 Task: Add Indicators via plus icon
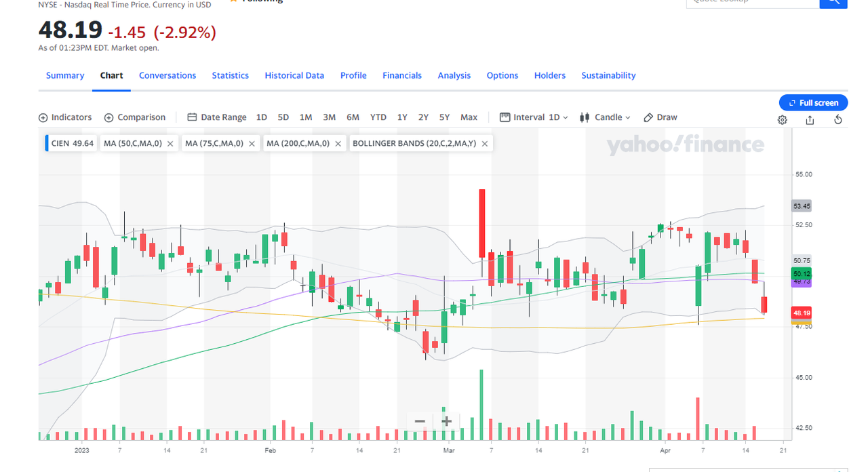point(43,117)
